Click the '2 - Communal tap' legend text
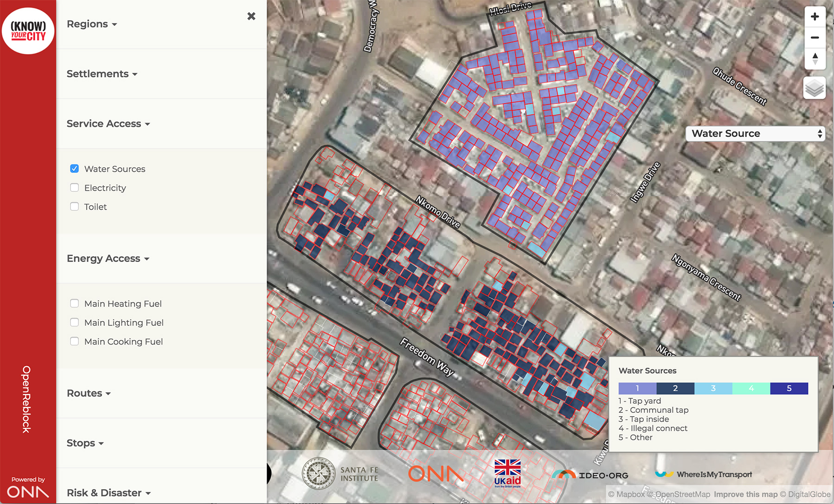 654,410
